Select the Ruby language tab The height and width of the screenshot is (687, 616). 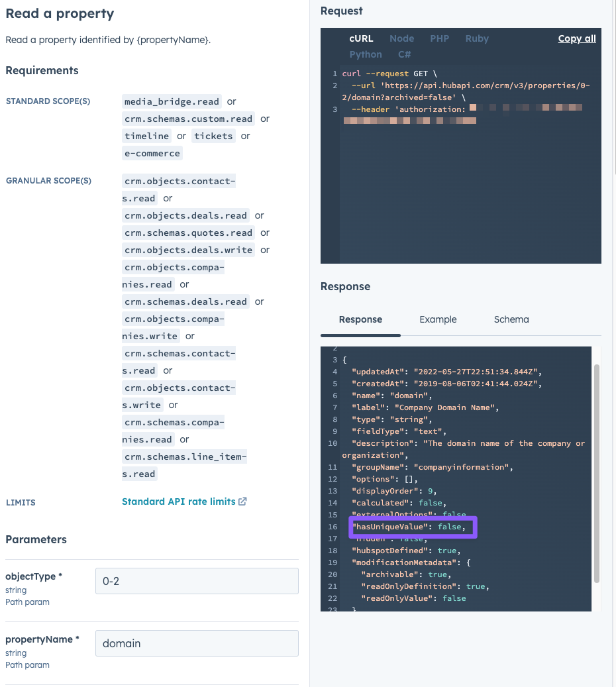coord(477,38)
